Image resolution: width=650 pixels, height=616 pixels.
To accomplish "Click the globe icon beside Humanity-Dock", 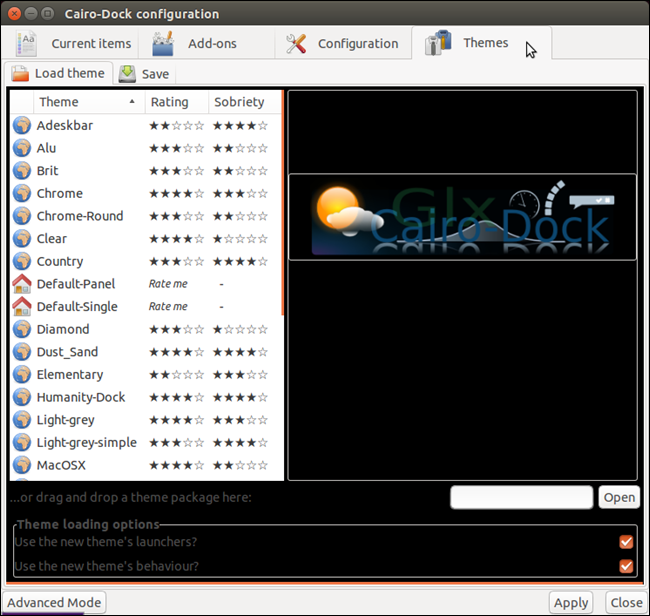I will tap(22, 397).
